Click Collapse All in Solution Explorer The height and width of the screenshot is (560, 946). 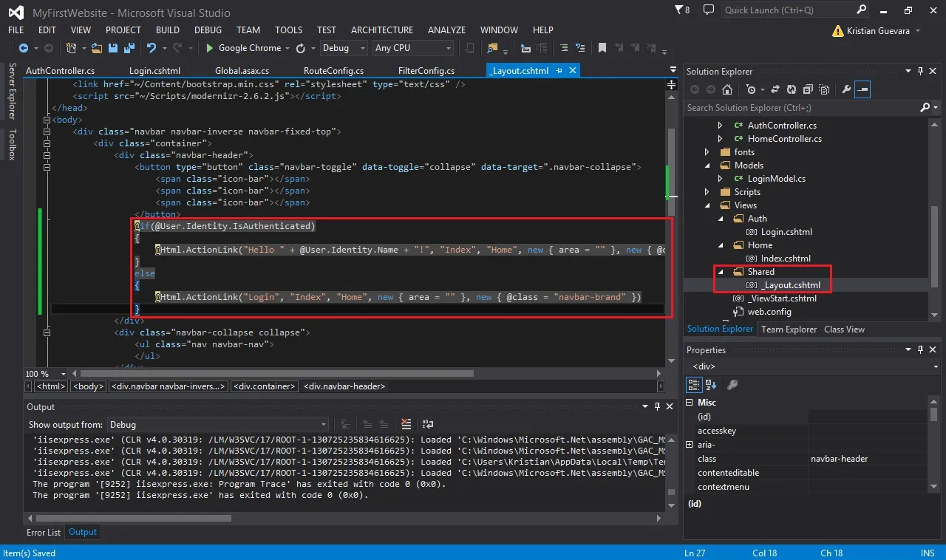807,89
